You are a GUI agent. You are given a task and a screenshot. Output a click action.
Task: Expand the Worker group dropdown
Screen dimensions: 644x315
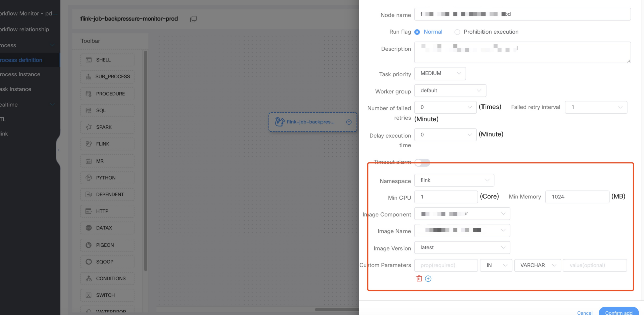pos(450,91)
